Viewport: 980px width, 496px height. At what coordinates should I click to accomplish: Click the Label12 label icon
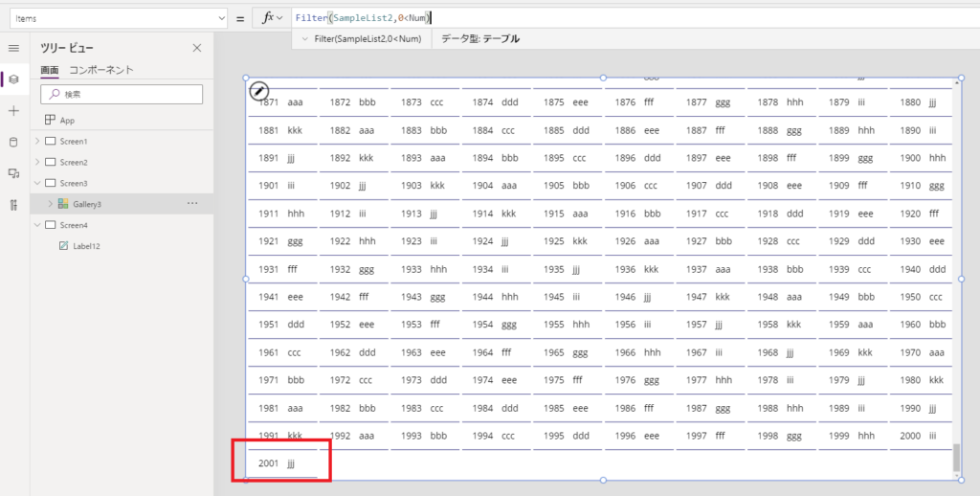[x=63, y=246]
